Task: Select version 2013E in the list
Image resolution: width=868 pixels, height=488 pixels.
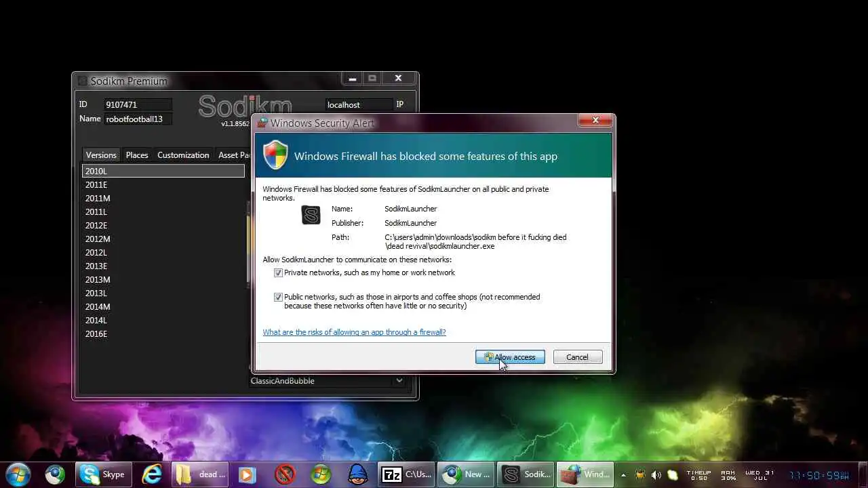Action: tap(163, 266)
